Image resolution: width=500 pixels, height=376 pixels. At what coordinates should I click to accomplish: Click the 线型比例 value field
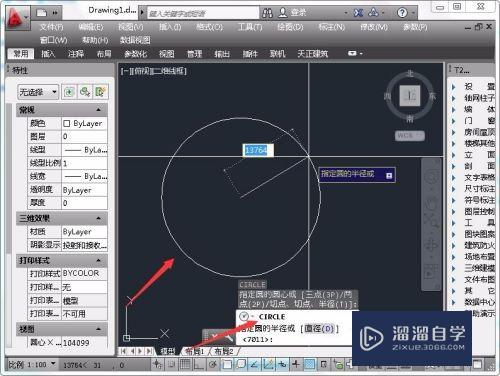[x=84, y=163]
